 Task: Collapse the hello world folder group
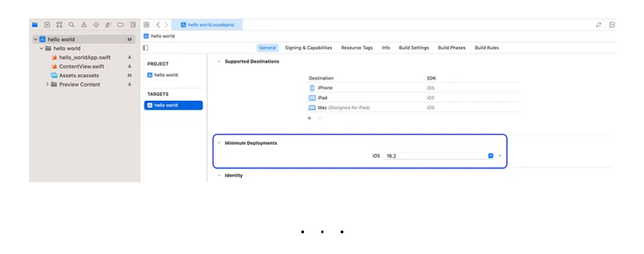pyautogui.click(x=41, y=48)
